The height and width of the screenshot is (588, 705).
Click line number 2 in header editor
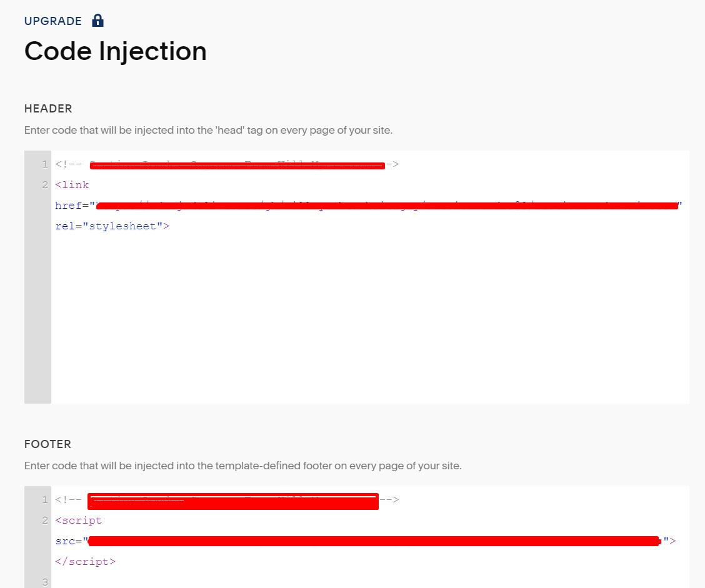tap(44, 185)
